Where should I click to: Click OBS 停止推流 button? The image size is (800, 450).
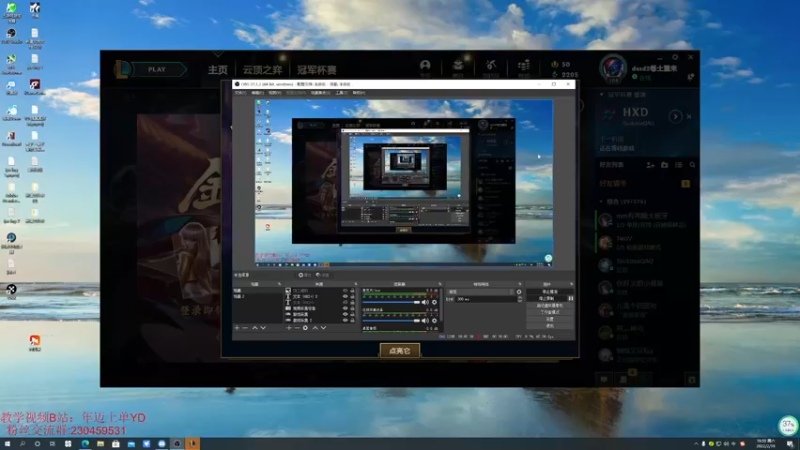click(550, 292)
